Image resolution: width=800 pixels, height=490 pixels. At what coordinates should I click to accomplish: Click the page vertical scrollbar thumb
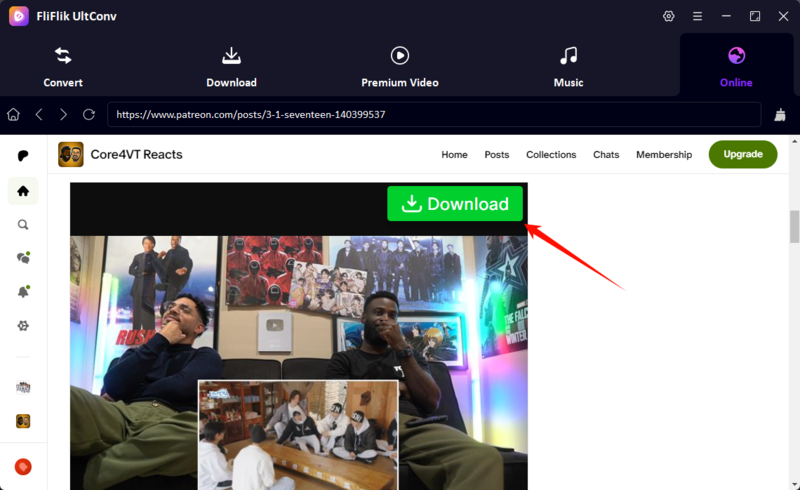point(794,227)
